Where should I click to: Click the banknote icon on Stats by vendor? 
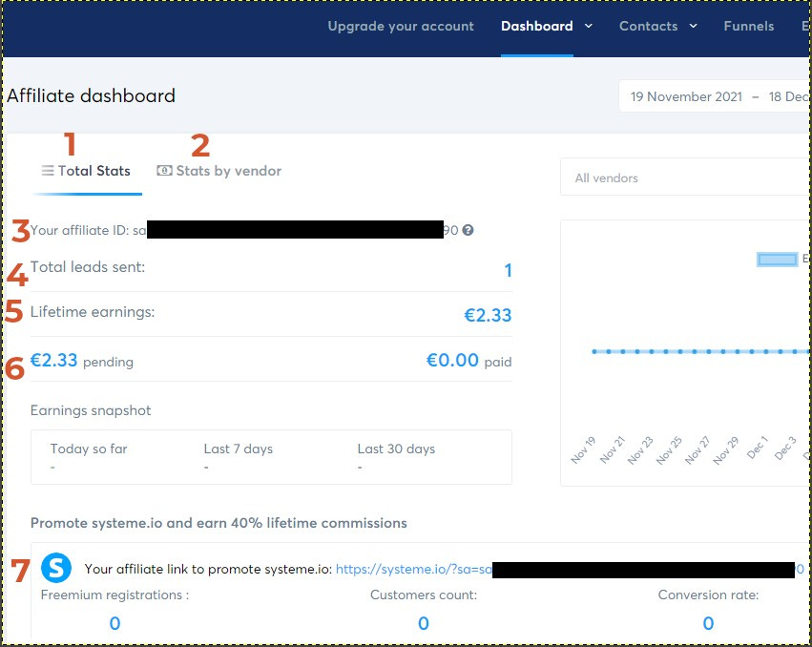click(x=162, y=170)
